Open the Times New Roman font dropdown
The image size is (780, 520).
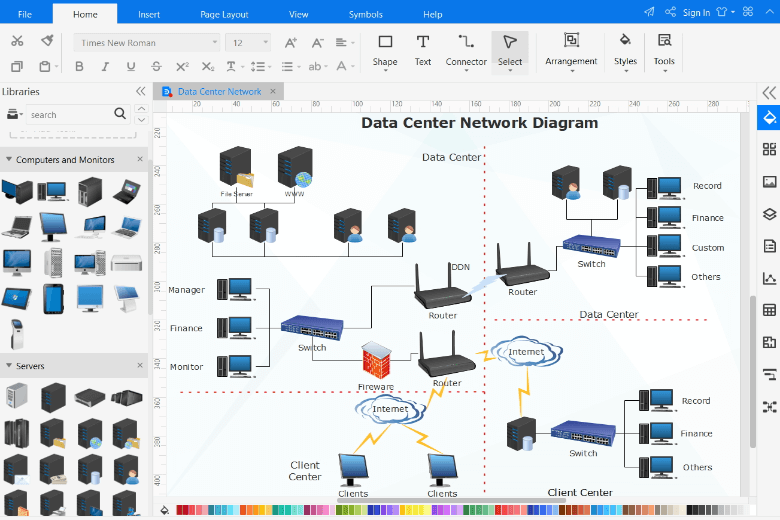pos(147,43)
